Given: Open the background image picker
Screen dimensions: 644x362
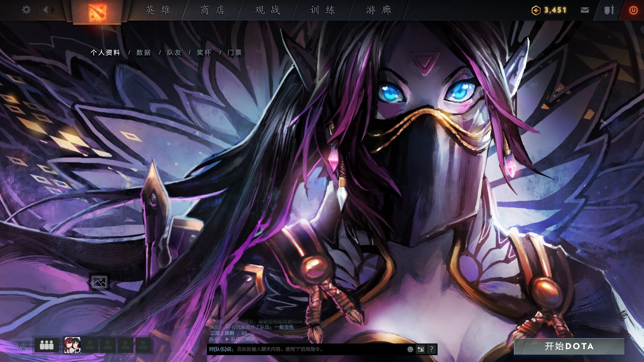Looking at the screenshot, I should 100,282.
